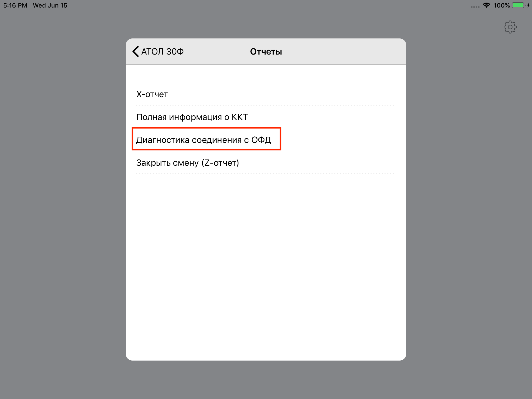Tap the 100% battery percentage text
This screenshot has height=399, width=532.
[x=502, y=5]
